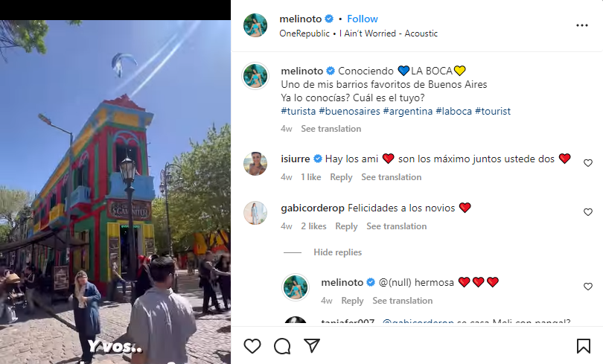This screenshot has width=603, height=364.
Task: Open the comment bubble icon
Action: [282, 346]
